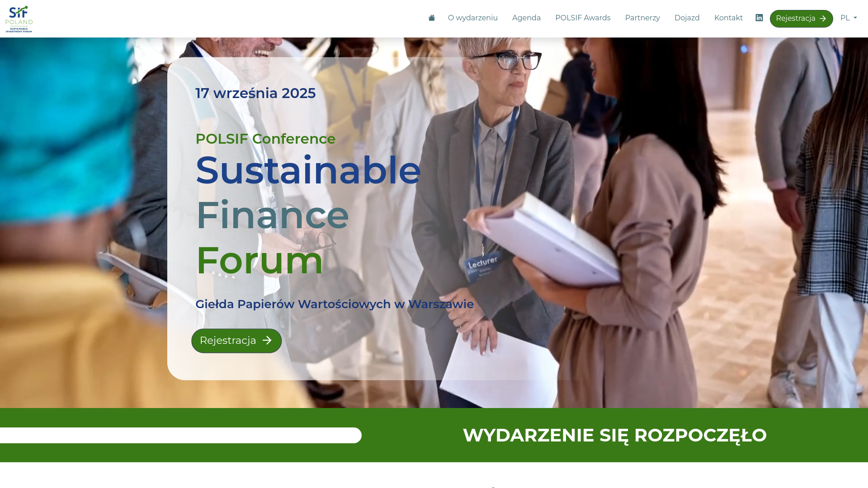Click the large Sustainable heading word

(308, 170)
